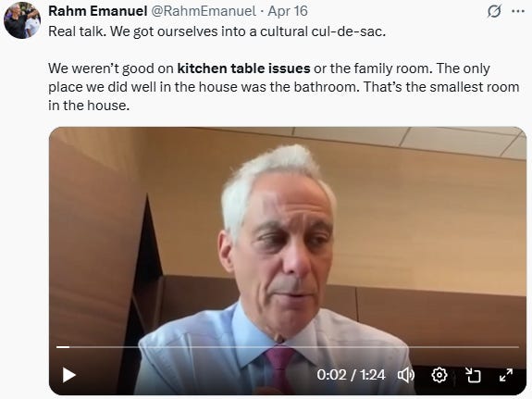
Task: Seek to the end of the video timeline
Action: [x=518, y=347]
